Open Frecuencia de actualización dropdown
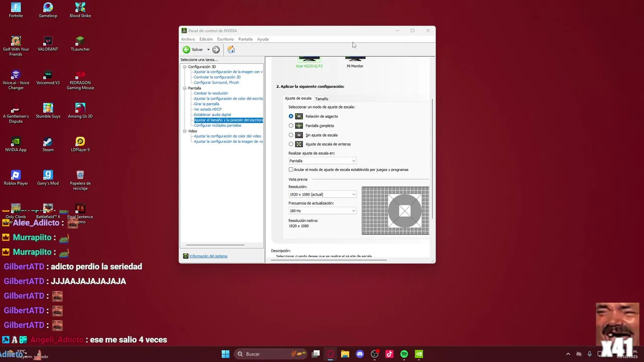The image size is (644, 362). click(323, 211)
